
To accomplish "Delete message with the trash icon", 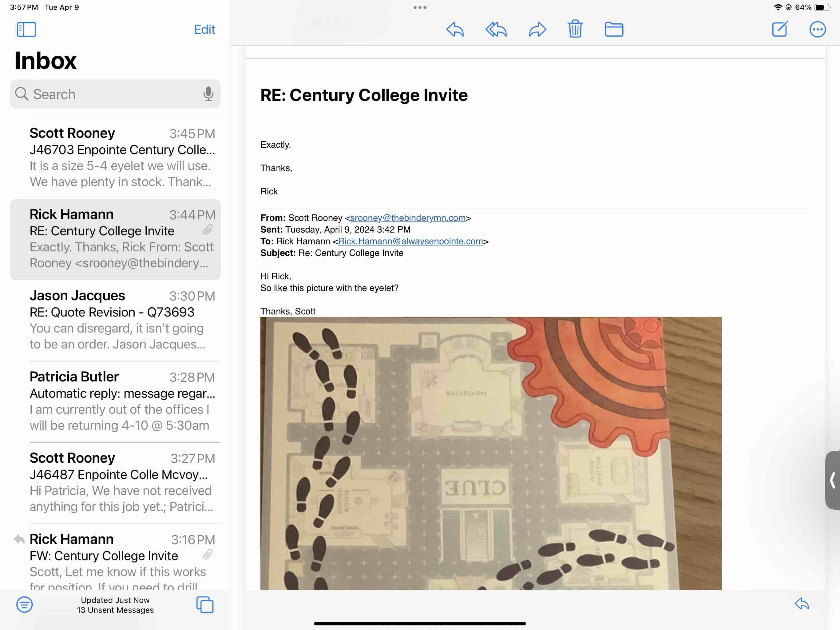I will pyautogui.click(x=575, y=29).
